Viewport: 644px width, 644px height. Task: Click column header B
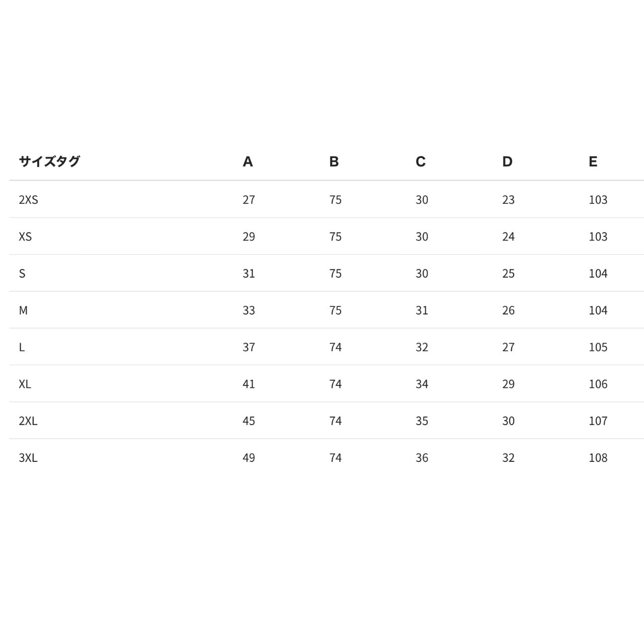[x=334, y=162]
